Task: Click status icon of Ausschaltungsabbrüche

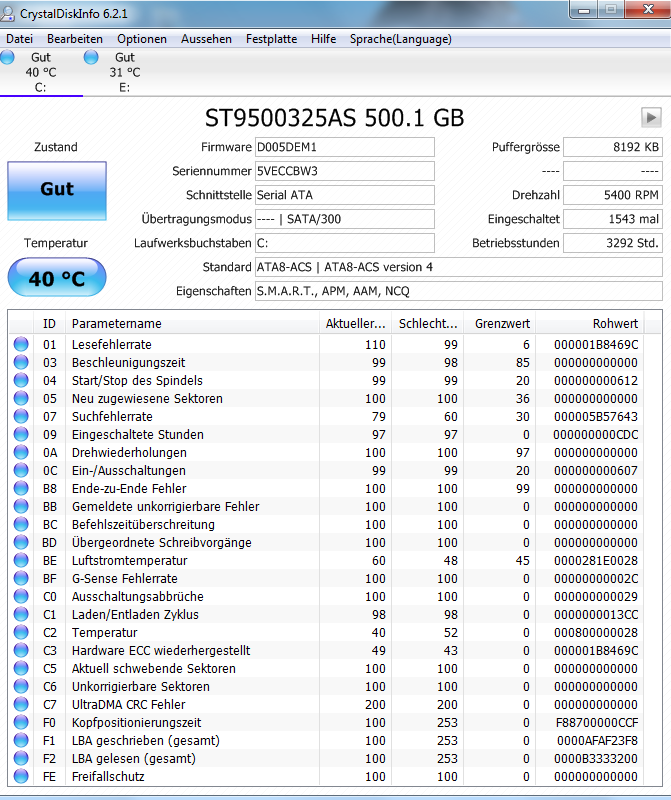Action: click(21, 596)
